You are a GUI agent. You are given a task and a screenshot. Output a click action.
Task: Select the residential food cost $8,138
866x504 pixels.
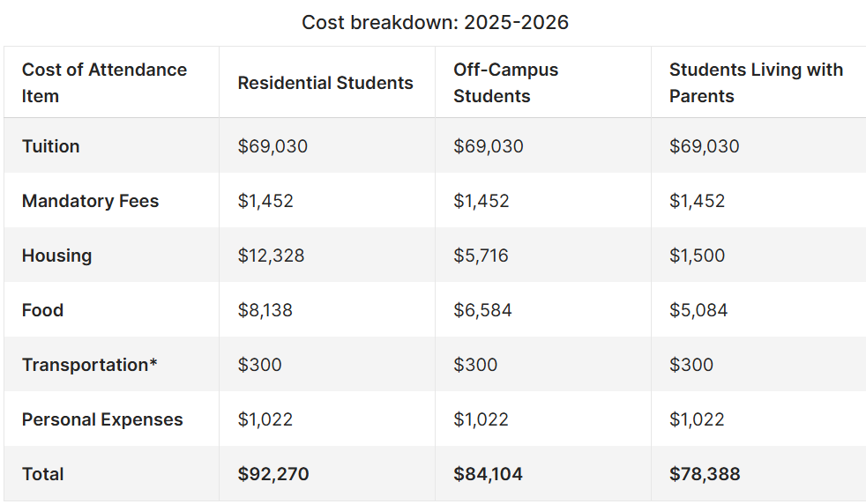[265, 310]
